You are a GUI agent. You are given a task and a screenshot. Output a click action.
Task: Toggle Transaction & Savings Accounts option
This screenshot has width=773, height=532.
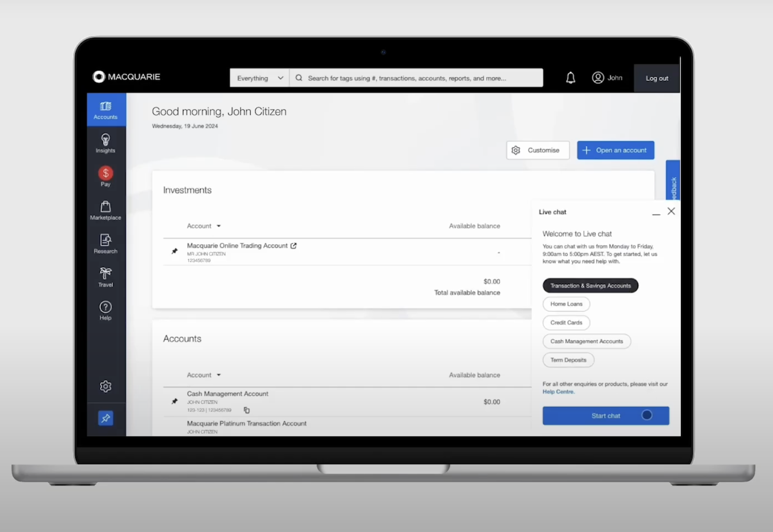point(590,286)
